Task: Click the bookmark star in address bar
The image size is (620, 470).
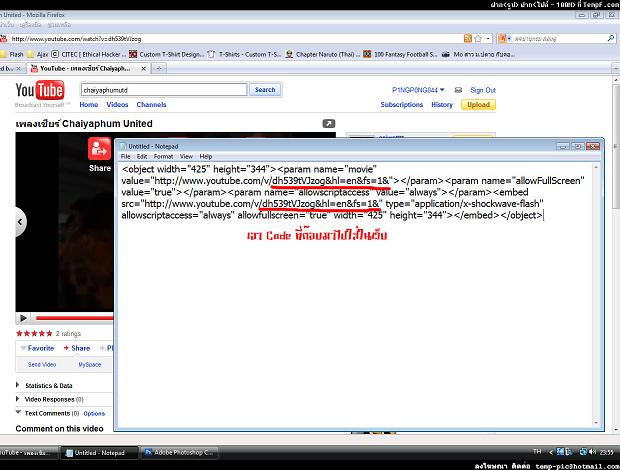Action: coord(478,39)
